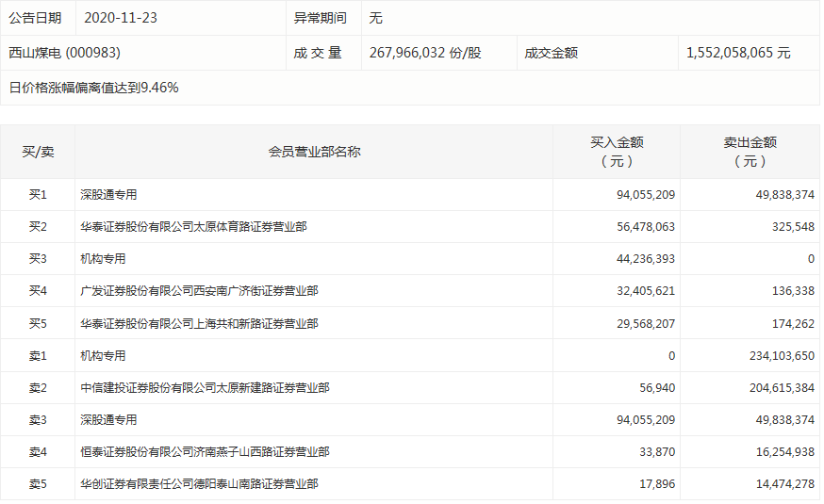Click the 会员营业部名称 column header

tap(314, 152)
